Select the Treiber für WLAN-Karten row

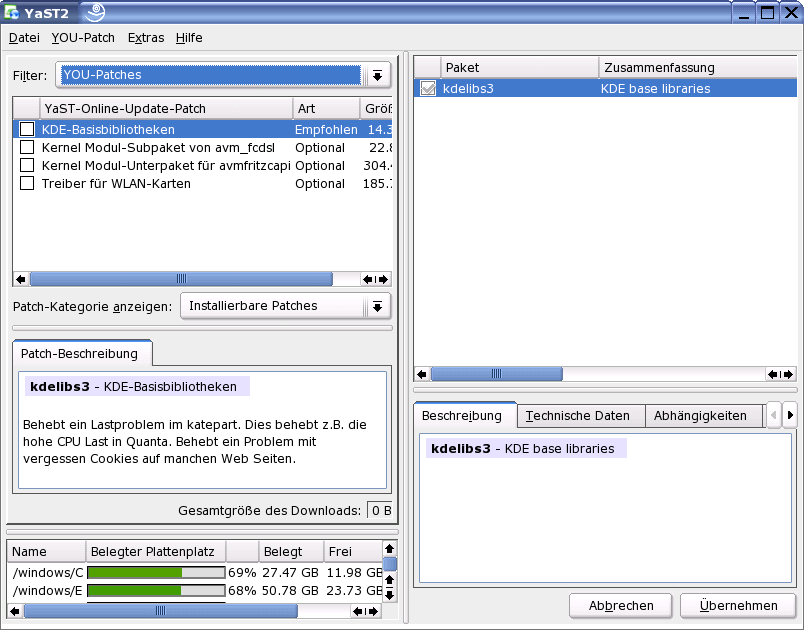pos(202,184)
